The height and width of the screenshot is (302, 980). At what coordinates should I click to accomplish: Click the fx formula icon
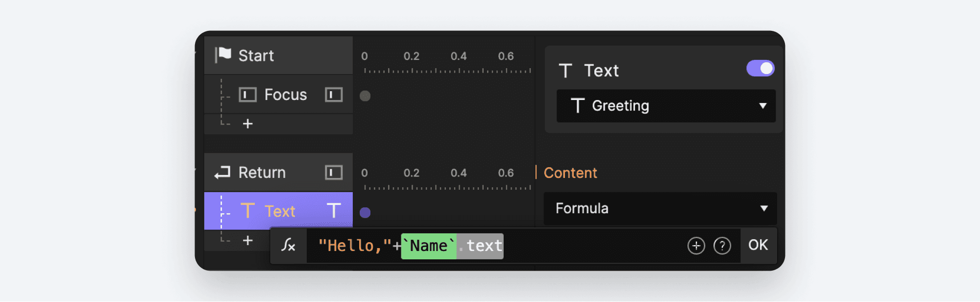pyautogui.click(x=288, y=245)
